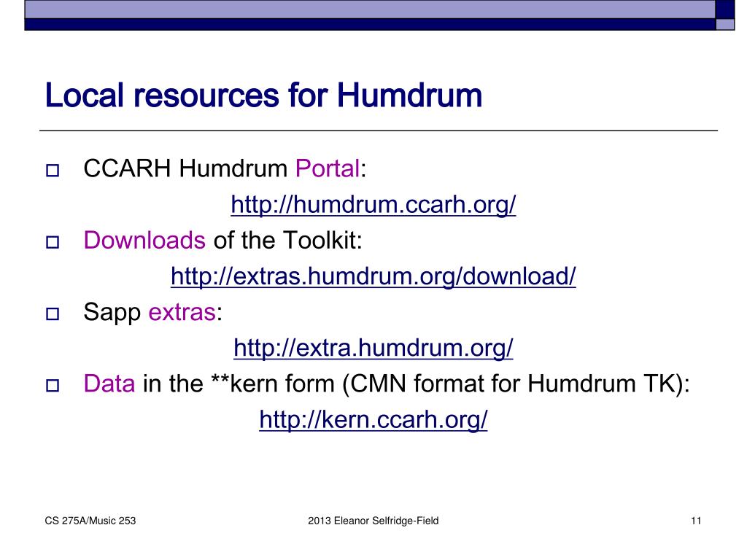
Task: Click the purple word 'Downloads'
Action: coord(144,240)
